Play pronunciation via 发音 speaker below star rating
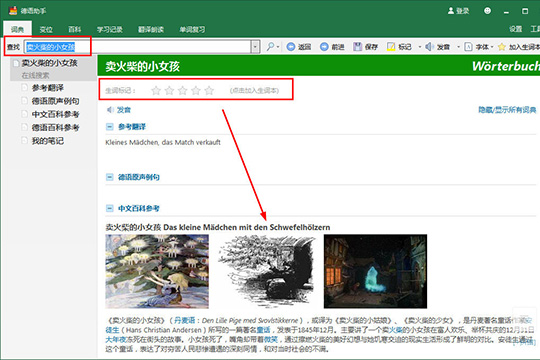The height and width of the screenshot is (360, 540). [x=110, y=110]
